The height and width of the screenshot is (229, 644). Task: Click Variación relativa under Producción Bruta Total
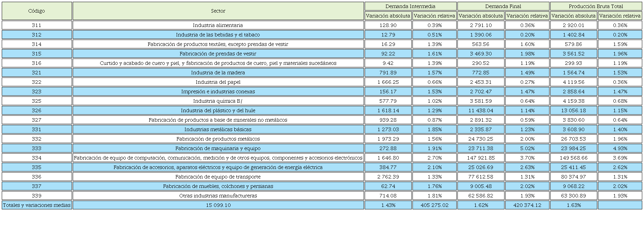619,16
